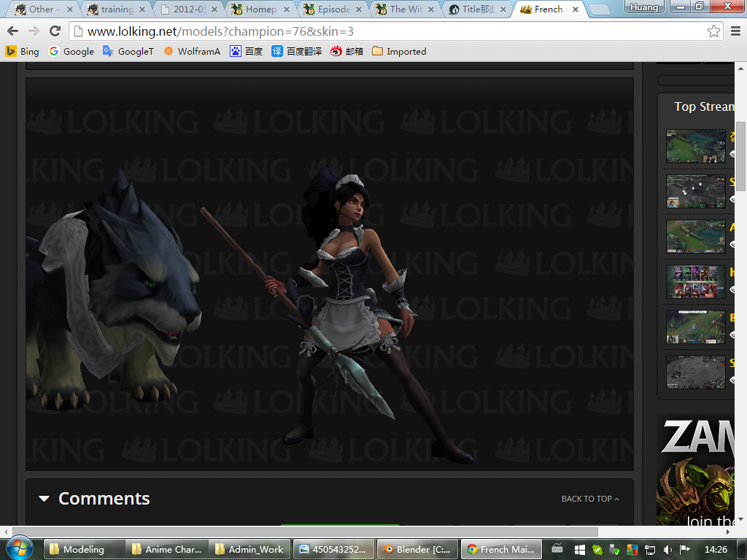The image size is (747, 560).
Task: Click the vertical scrollbar down arrow
Action: [741, 519]
